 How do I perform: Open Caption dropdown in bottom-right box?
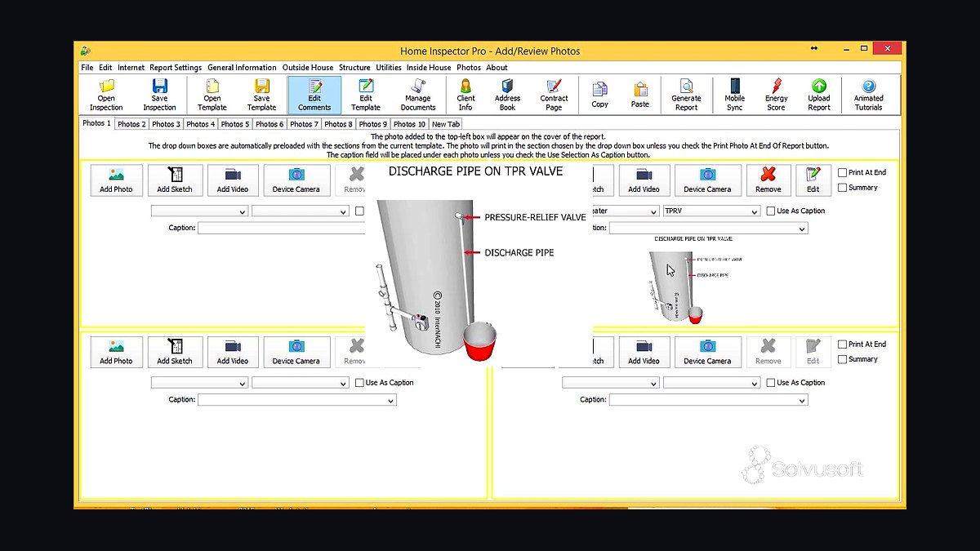click(708, 400)
